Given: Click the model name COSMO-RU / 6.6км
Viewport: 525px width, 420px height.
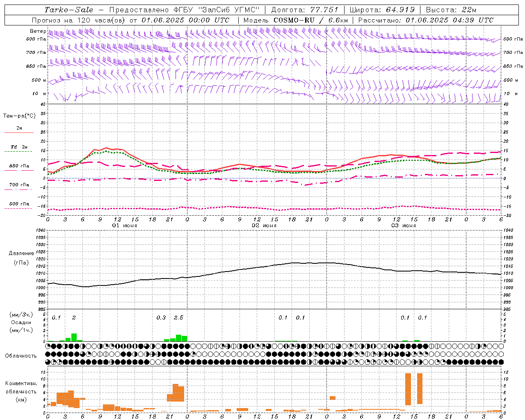Looking at the screenshot, I should [311, 20].
